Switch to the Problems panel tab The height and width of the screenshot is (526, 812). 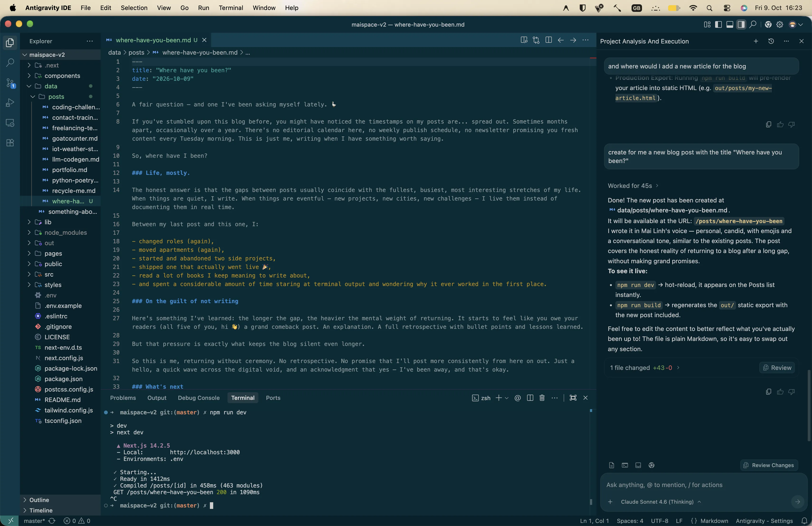coord(123,398)
